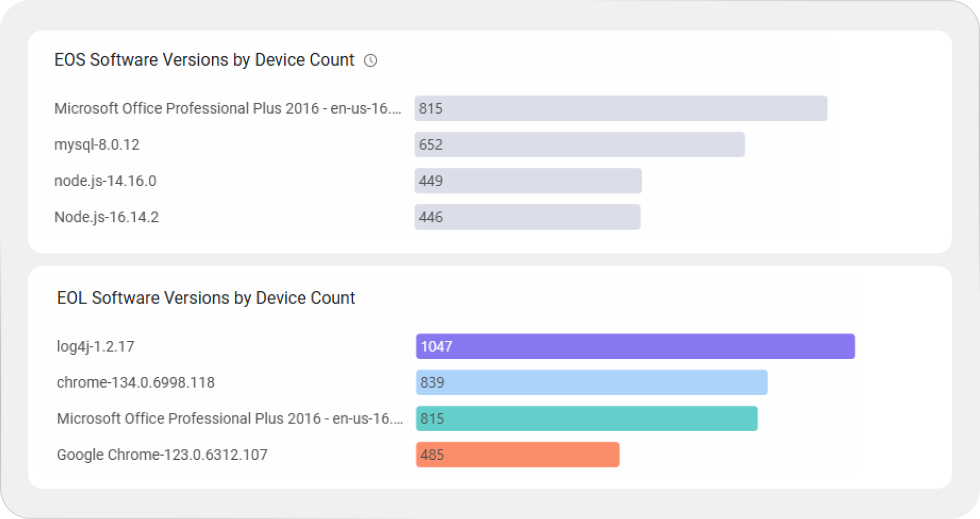Click the Node.js-16.14.2 label
980x519 pixels.
[x=107, y=217]
